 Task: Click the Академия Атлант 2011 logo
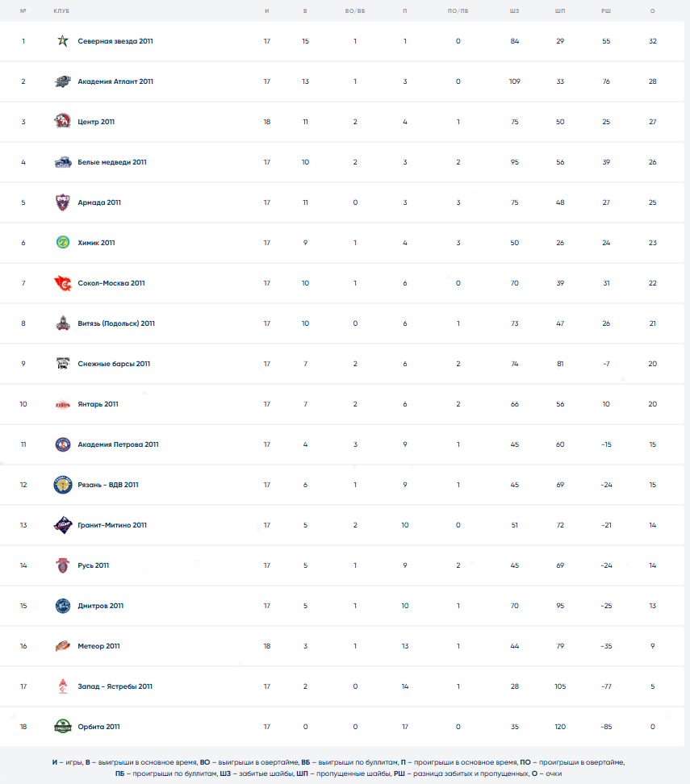point(63,81)
